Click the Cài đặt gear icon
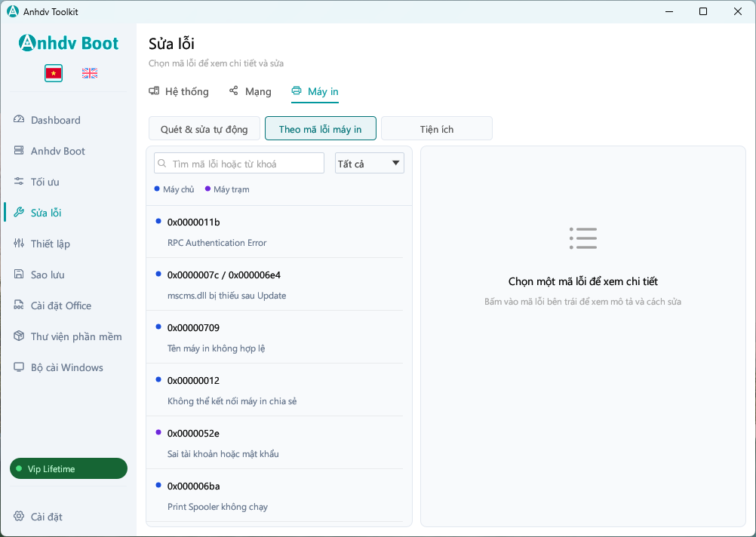The width and height of the screenshot is (756, 537). (x=19, y=517)
